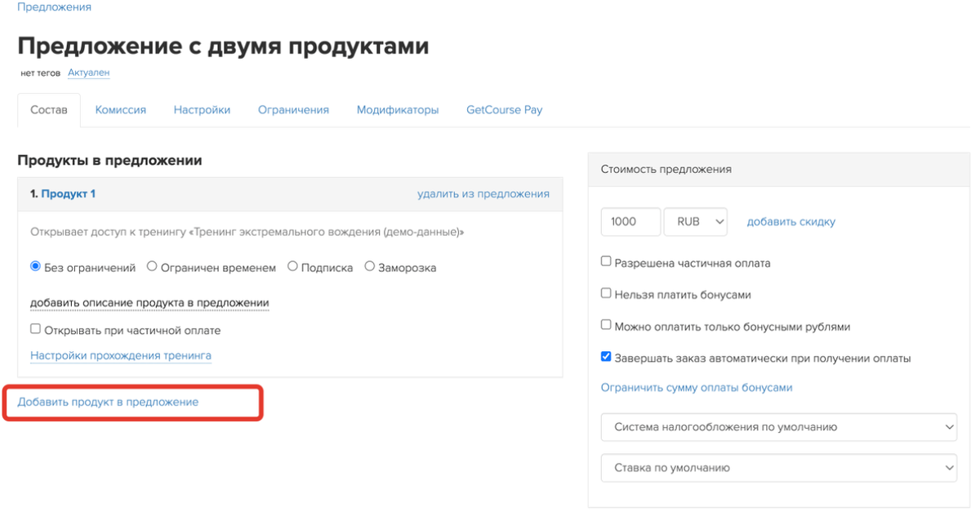This screenshot has height=516, width=980.
Task: Open the Настройки tab
Action: (x=202, y=110)
